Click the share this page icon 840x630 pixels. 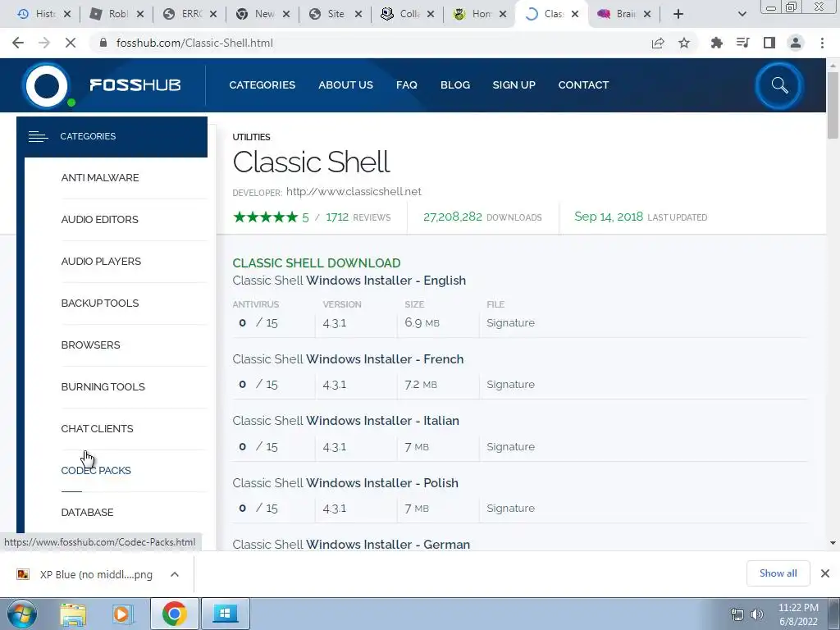click(658, 43)
